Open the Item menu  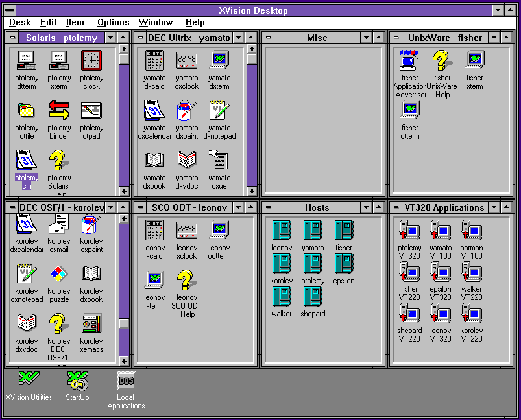[75, 23]
